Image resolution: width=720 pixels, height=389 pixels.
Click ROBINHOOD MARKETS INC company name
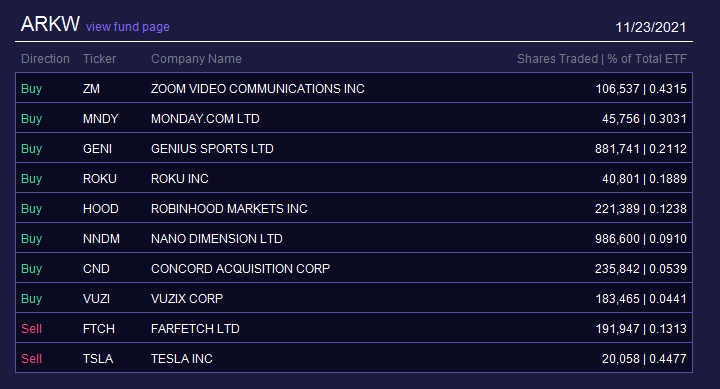tap(229, 209)
